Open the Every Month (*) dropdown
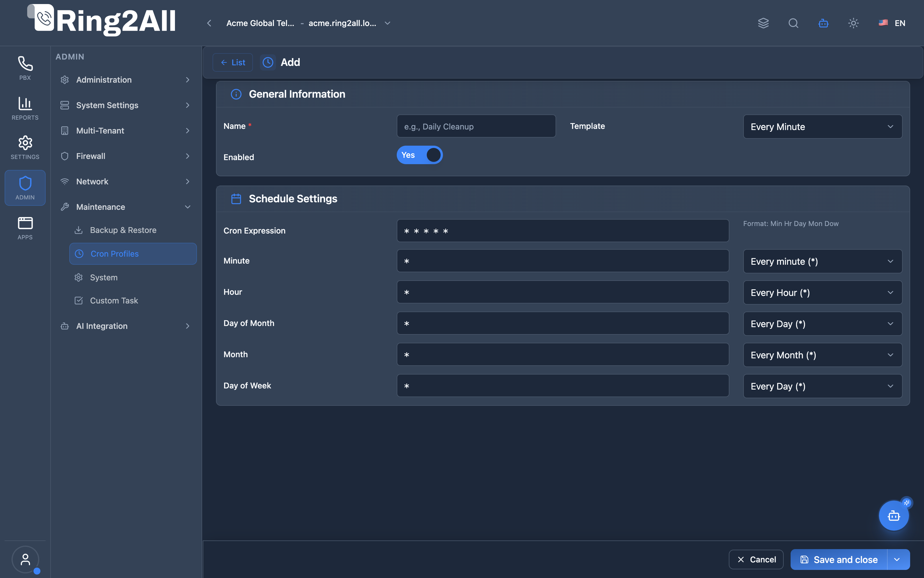 click(x=822, y=355)
